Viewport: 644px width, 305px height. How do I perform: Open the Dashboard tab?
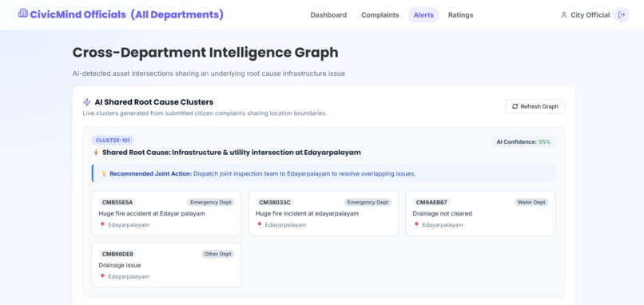[x=328, y=15]
